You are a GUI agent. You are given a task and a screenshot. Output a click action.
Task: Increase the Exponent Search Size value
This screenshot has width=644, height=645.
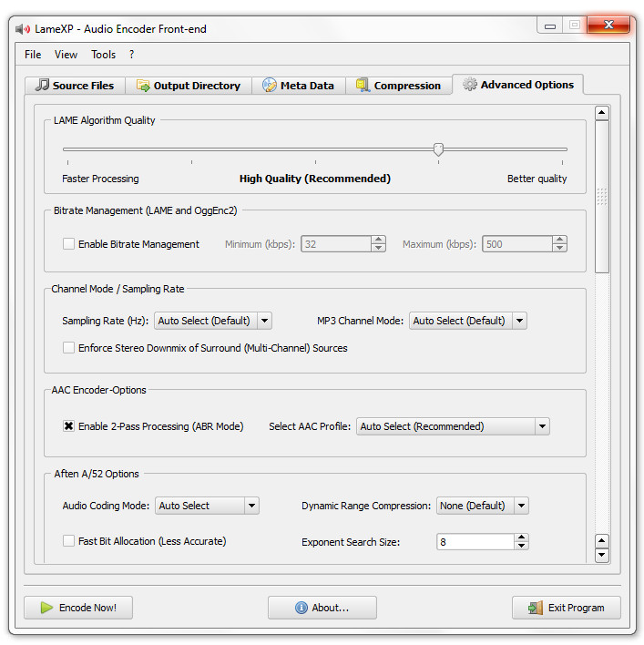(x=521, y=537)
